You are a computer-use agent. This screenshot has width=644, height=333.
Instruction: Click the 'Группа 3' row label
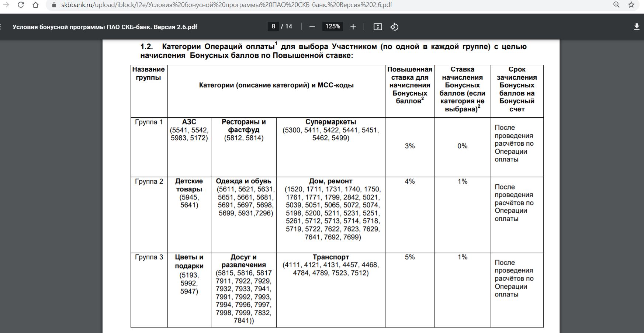(x=149, y=257)
